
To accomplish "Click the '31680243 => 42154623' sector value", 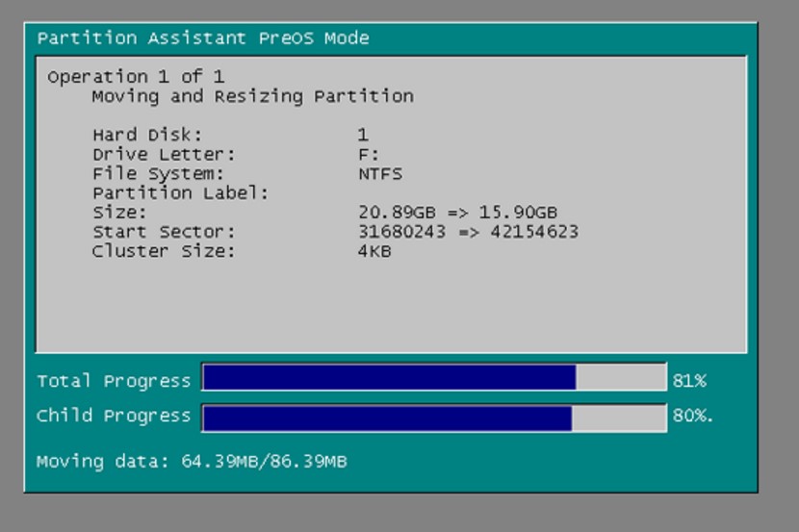I will (x=468, y=232).
